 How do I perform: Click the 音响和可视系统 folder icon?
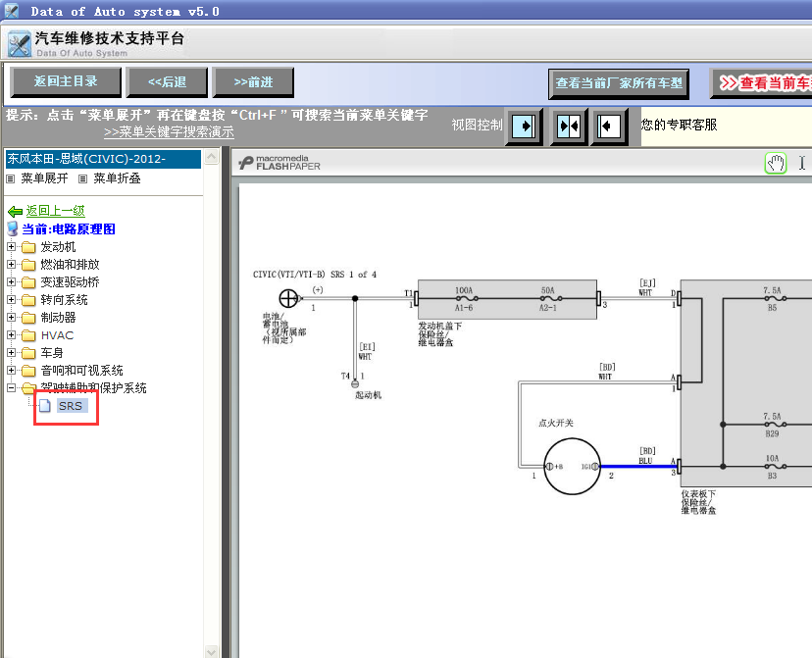point(28,371)
